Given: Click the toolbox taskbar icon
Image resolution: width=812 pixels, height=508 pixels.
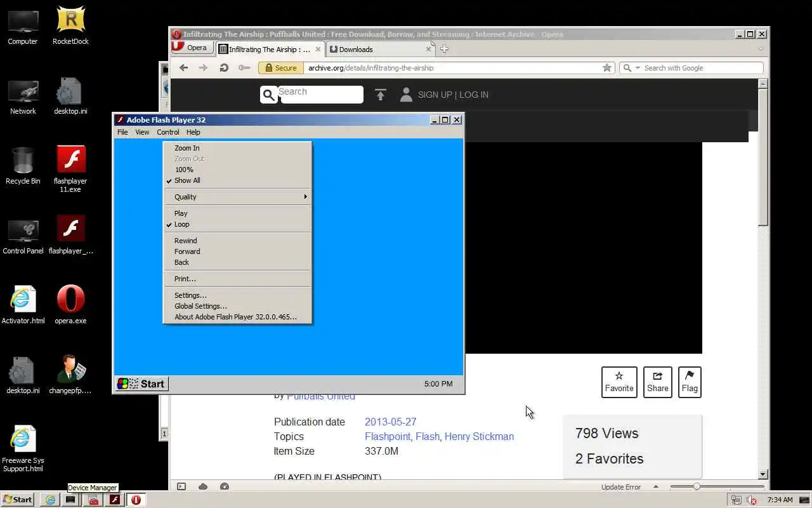Looking at the screenshot, I should (x=93, y=500).
